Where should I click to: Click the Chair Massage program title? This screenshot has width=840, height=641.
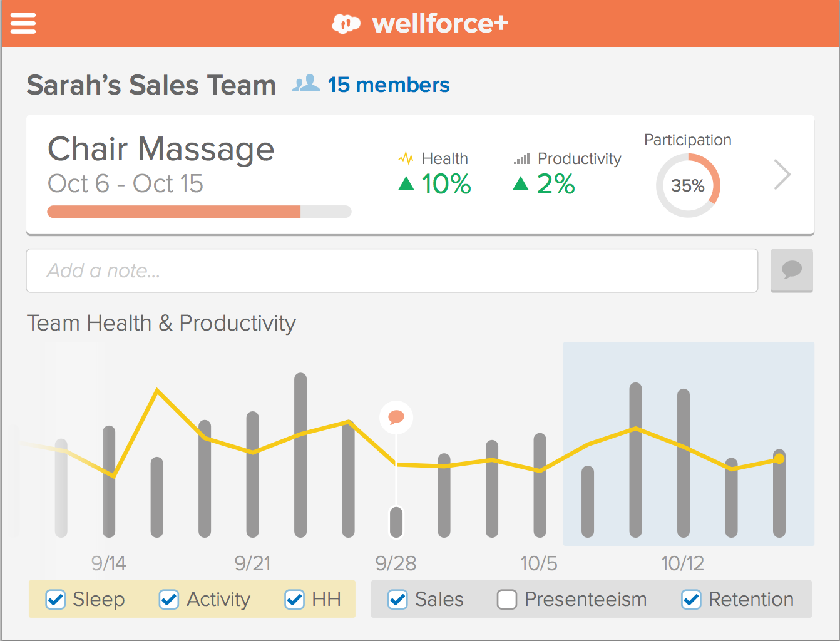(161, 150)
